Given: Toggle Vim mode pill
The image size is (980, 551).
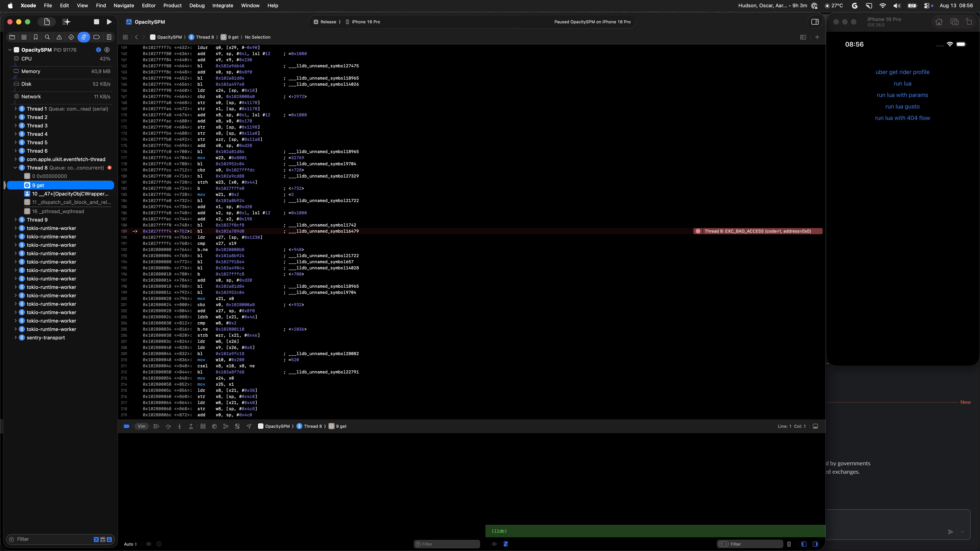Looking at the screenshot, I should 141,426.
